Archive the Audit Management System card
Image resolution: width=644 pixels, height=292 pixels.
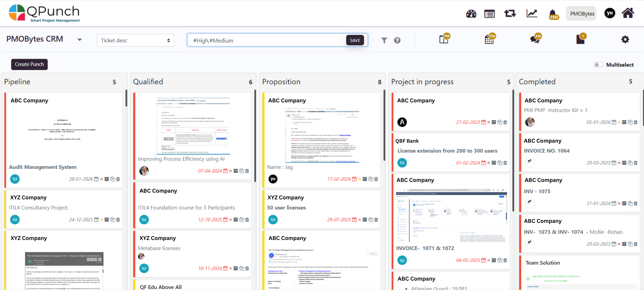click(106, 179)
